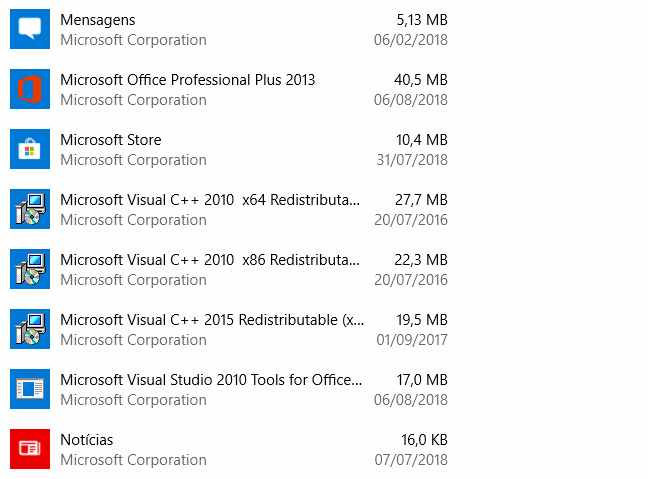Click the Microsoft Store shopping bag icon

30,149
